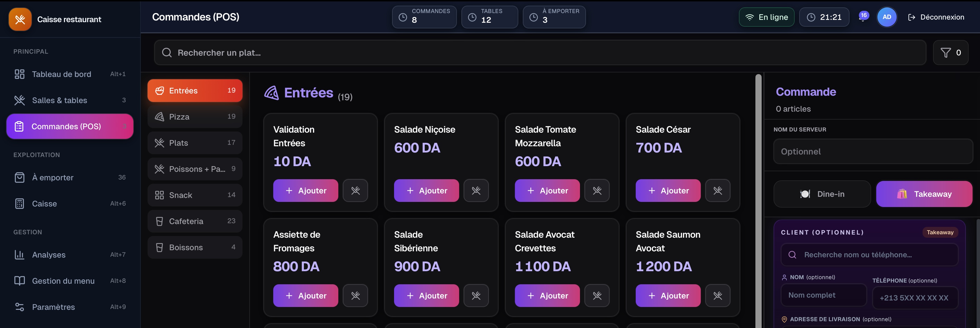Open Salles & tables in sidebar
This screenshot has height=328, width=980.
point(70,100)
